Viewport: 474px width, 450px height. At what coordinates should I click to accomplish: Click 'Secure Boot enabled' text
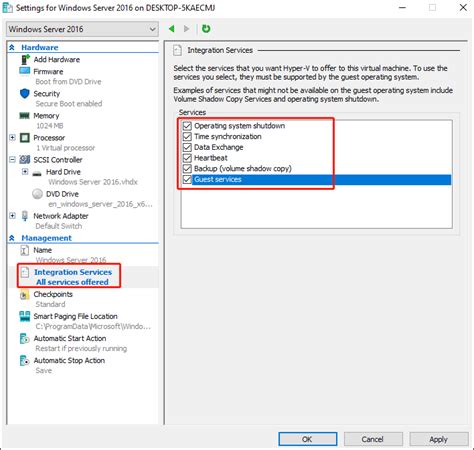(69, 104)
